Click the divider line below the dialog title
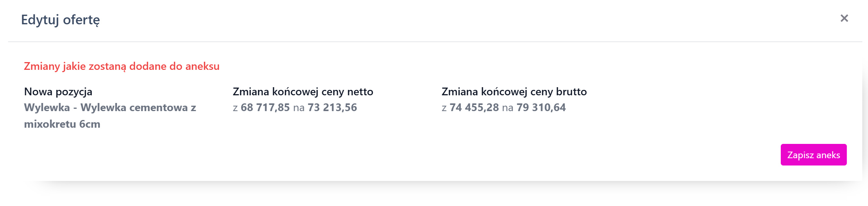The image size is (868, 206). coord(435,42)
